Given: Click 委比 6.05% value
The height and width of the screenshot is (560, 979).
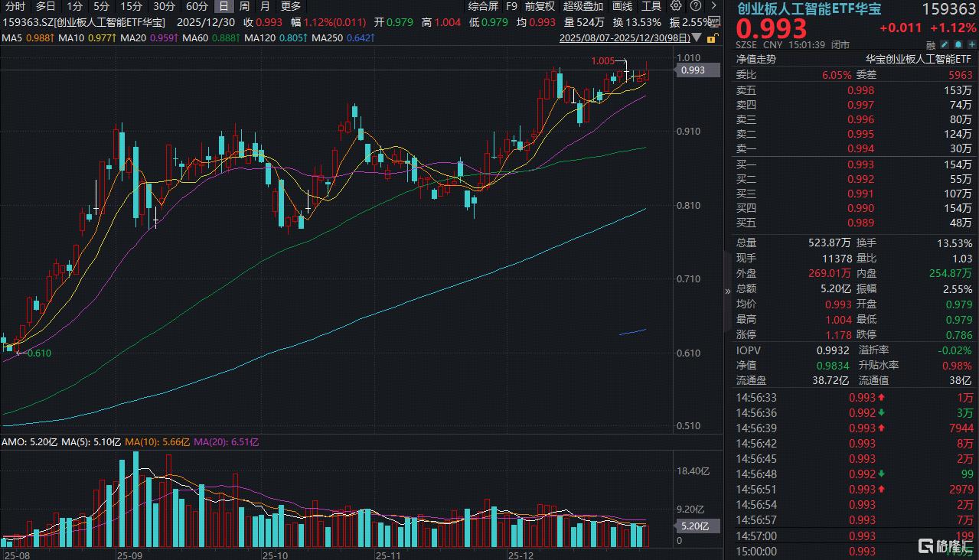Looking at the screenshot, I should tap(836, 75).
